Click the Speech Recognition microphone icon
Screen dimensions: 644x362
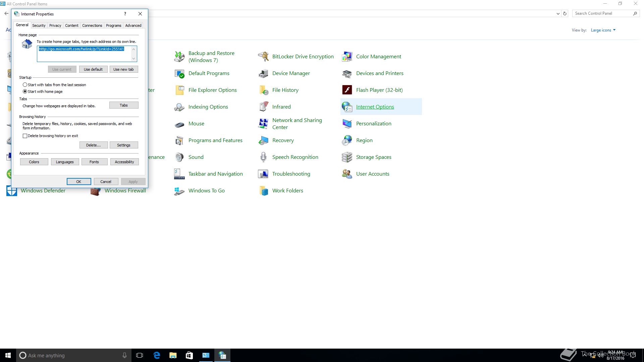point(263,157)
